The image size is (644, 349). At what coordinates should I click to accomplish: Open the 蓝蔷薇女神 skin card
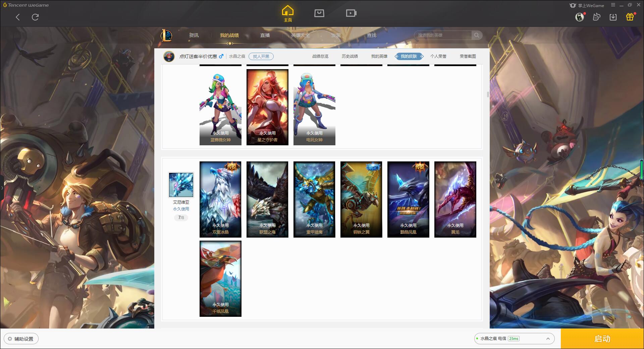(220, 107)
